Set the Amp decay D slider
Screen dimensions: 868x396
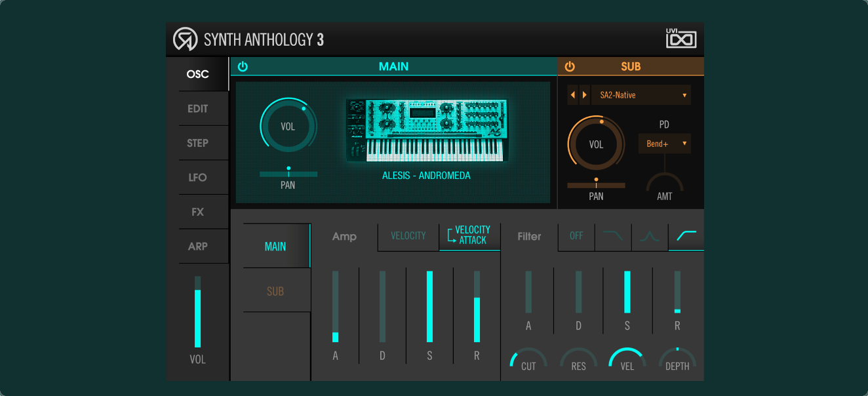(x=383, y=307)
